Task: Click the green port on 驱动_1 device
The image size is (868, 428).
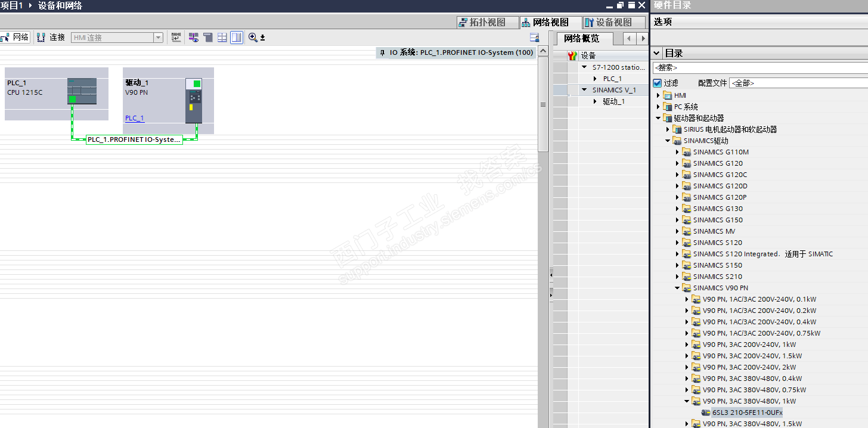Action: coord(197,83)
